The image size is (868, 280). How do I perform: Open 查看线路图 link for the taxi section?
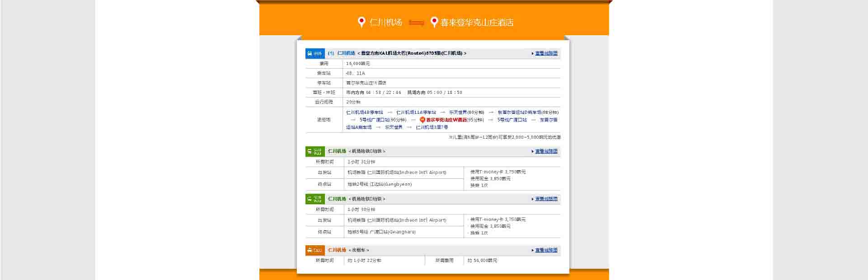point(546,250)
